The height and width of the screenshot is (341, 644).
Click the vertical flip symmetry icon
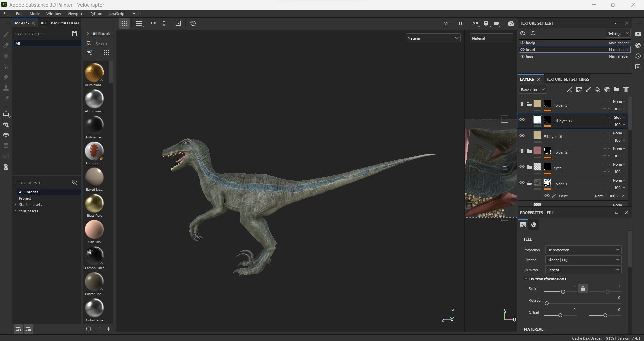tap(164, 23)
